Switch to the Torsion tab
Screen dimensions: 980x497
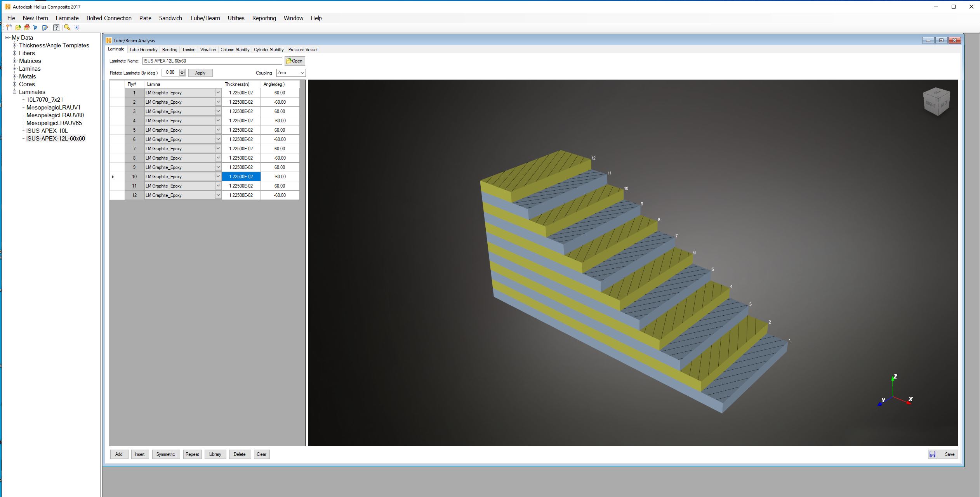[x=189, y=50]
